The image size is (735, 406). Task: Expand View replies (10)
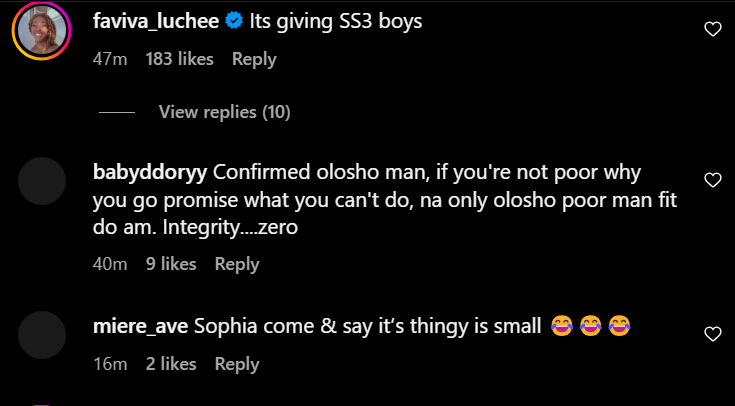tap(224, 112)
